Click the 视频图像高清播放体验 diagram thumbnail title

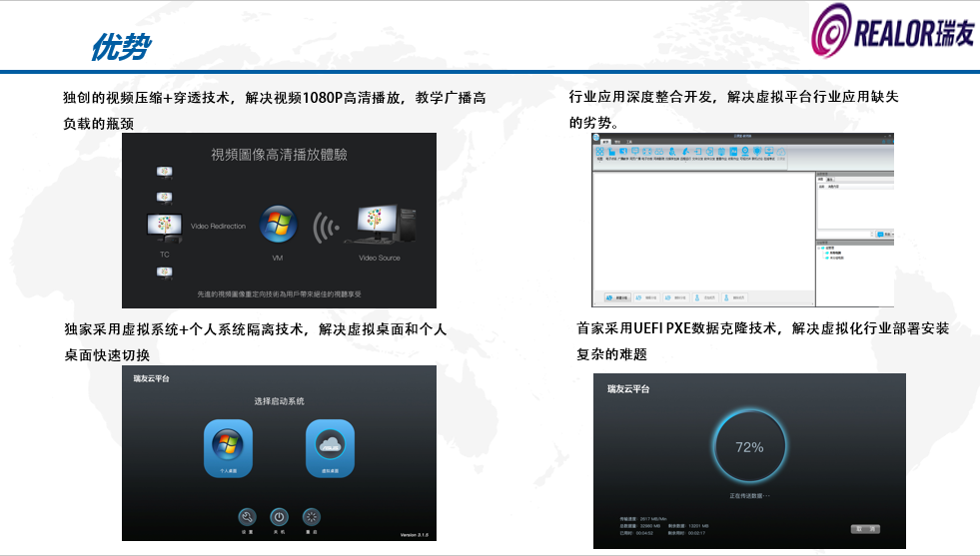279,155
